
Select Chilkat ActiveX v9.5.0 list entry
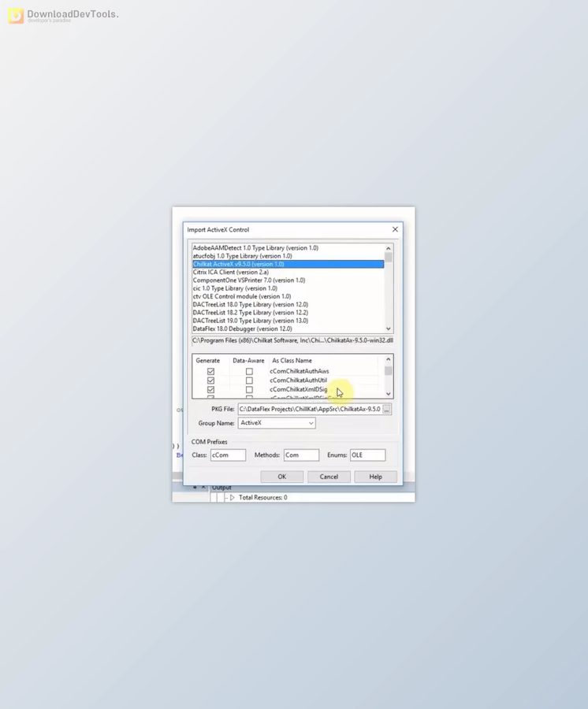click(x=288, y=264)
